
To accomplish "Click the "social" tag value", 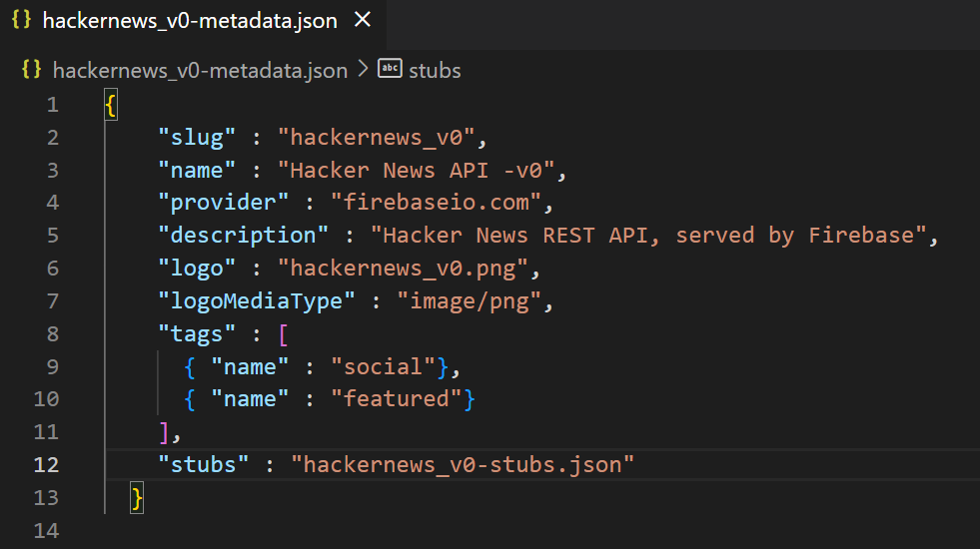I will (384, 366).
